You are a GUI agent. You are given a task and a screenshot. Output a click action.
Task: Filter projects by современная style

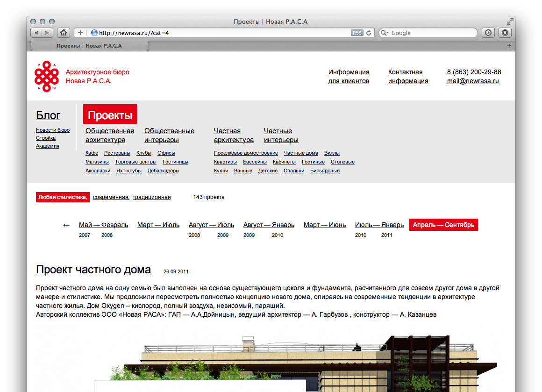110,197
